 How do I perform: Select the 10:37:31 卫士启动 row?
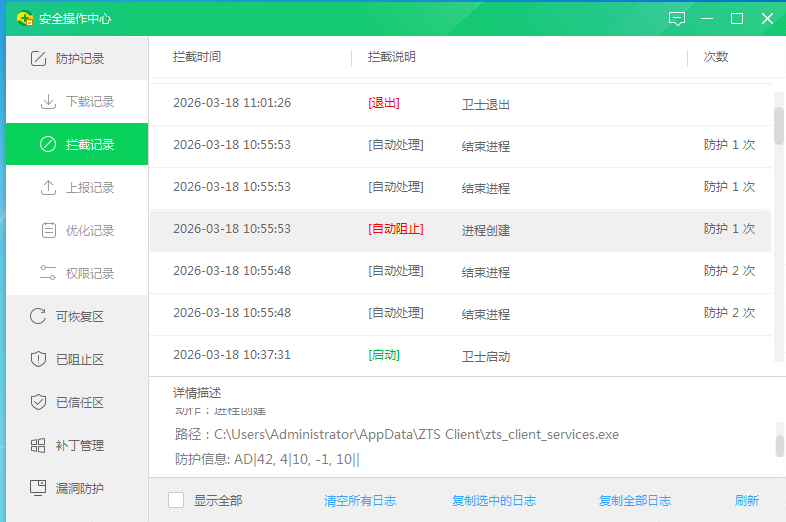[x=460, y=356]
